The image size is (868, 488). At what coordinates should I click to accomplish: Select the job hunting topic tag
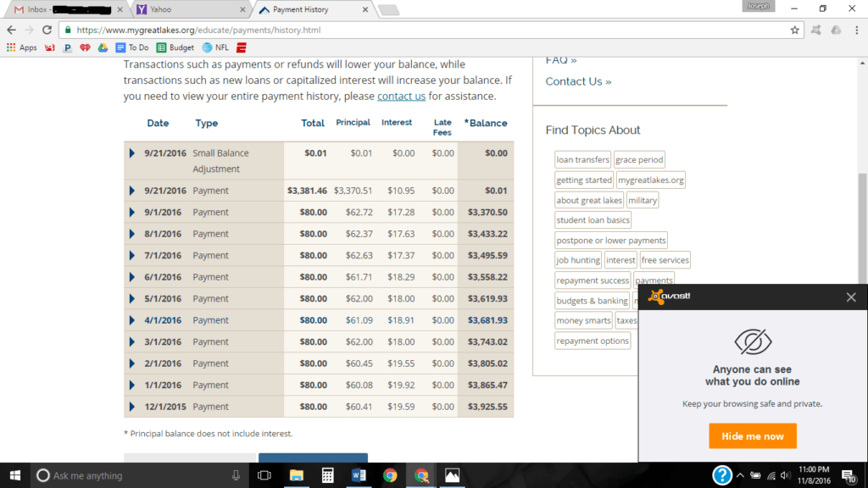(x=577, y=259)
